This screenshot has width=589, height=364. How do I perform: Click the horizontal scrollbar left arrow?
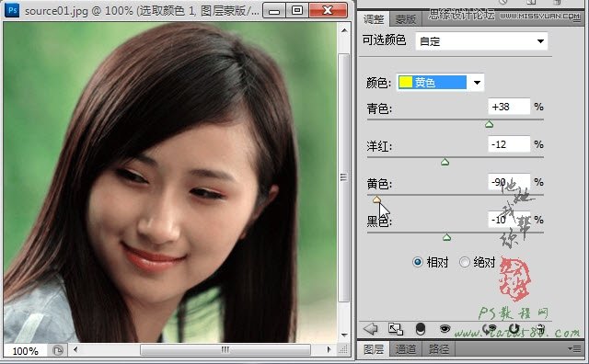point(75,349)
